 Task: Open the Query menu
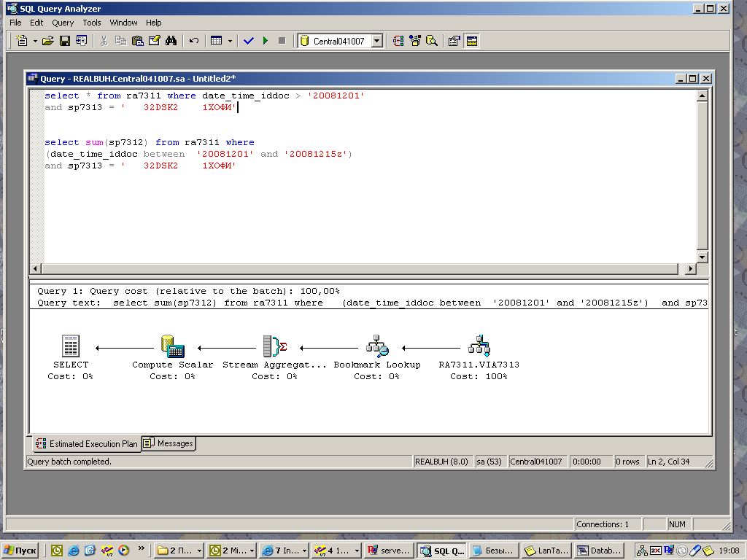(x=63, y=23)
